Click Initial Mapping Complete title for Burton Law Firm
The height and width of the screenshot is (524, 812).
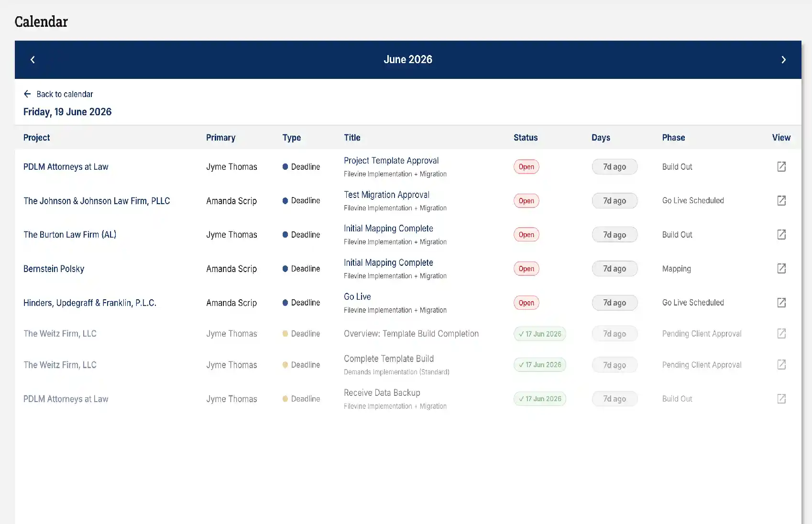(388, 229)
